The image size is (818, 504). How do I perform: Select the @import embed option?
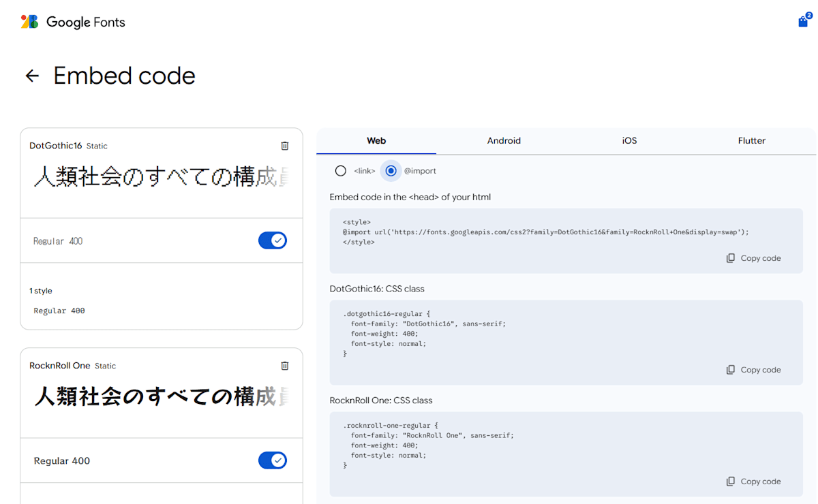(x=391, y=170)
